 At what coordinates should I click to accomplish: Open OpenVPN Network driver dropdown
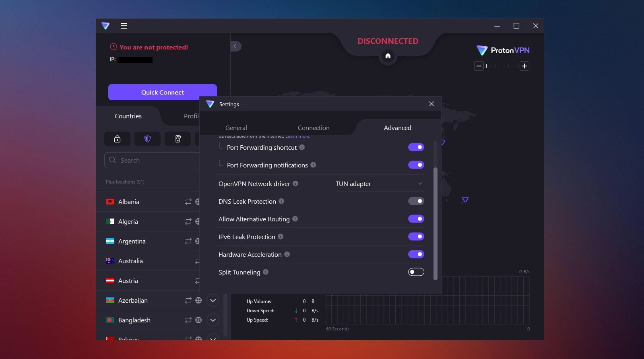click(x=379, y=184)
